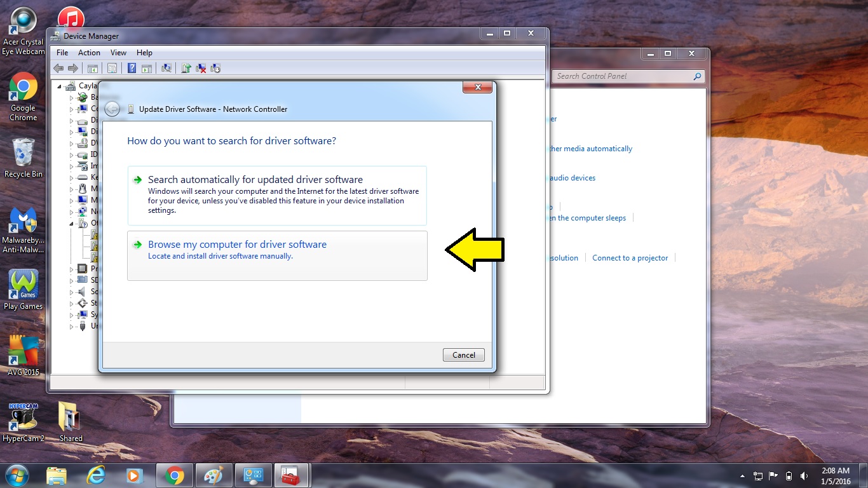Open the Windows Start menu
Image resolution: width=868 pixels, height=488 pixels.
click(17, 475)
